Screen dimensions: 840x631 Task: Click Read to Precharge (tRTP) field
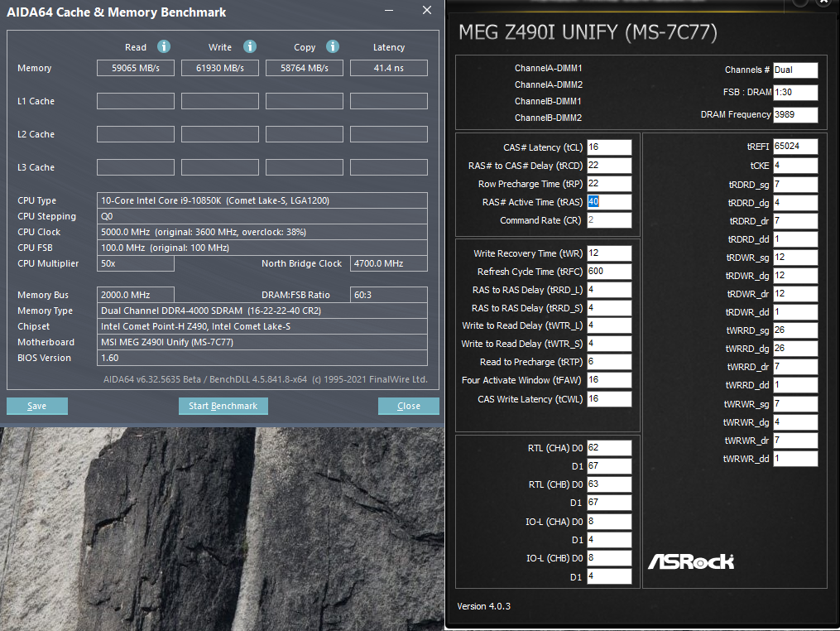coord(609,361)
